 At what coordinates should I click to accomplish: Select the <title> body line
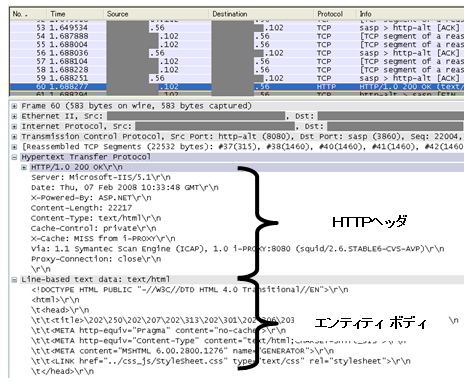point(163,320)
